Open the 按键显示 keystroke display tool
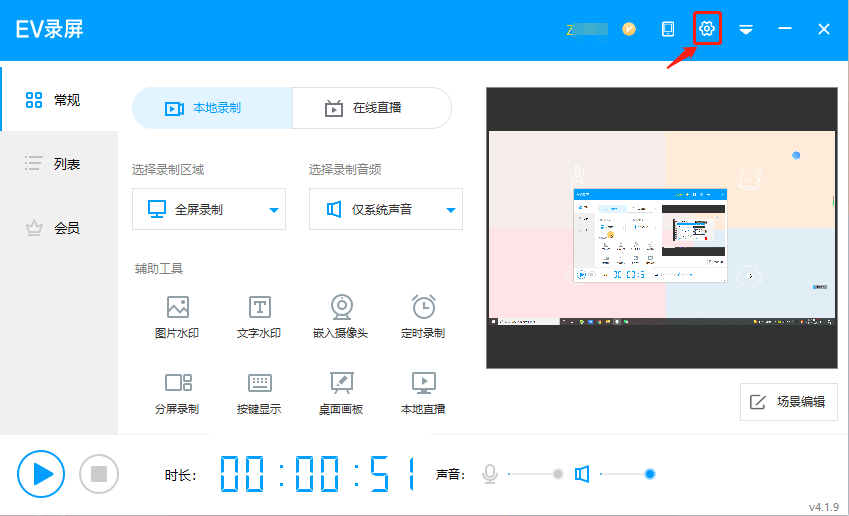 (259, 394)
